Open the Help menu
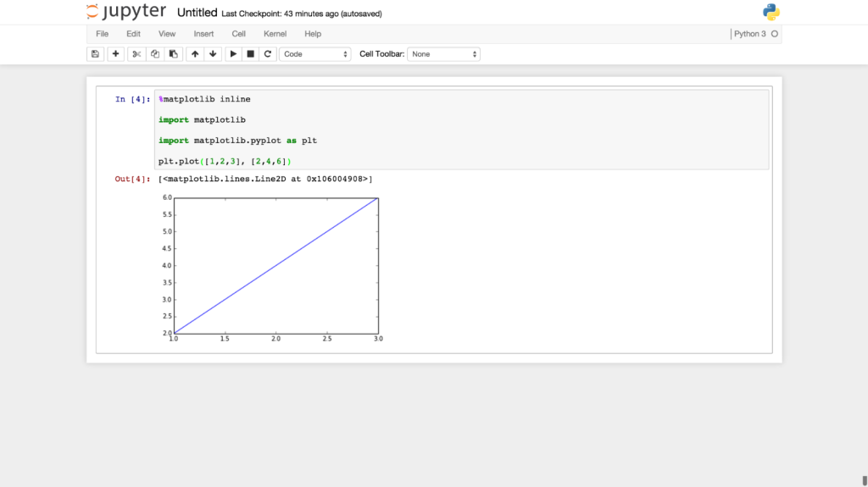This screenshot has height=487, width=868. tap(313, 34)
